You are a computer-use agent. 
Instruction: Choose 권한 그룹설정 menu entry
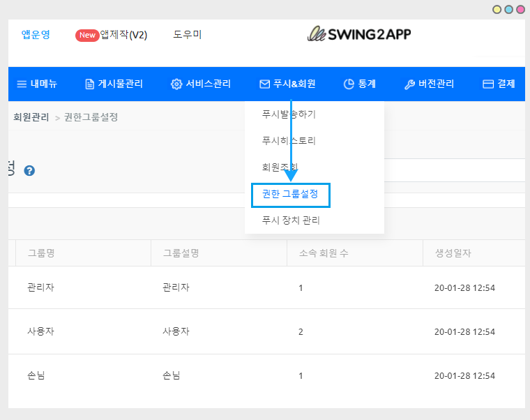pyautogui.click(x=290, y=195)
